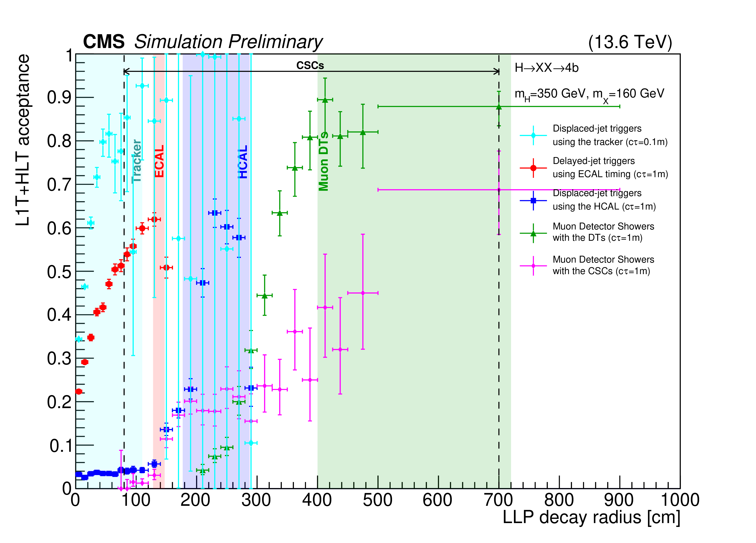This screenshot has height=543, width=756.
Task: Click the blue HCAL region label
Action: point(243,162)
